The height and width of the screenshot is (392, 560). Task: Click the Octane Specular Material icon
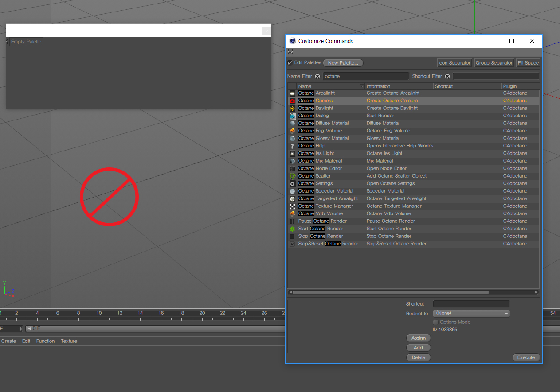pos(292,191)
